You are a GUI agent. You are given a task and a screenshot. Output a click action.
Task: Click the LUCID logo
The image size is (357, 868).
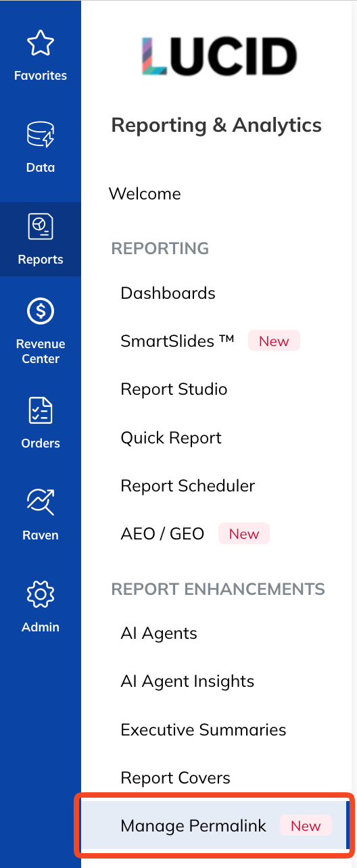coord(220,56)
